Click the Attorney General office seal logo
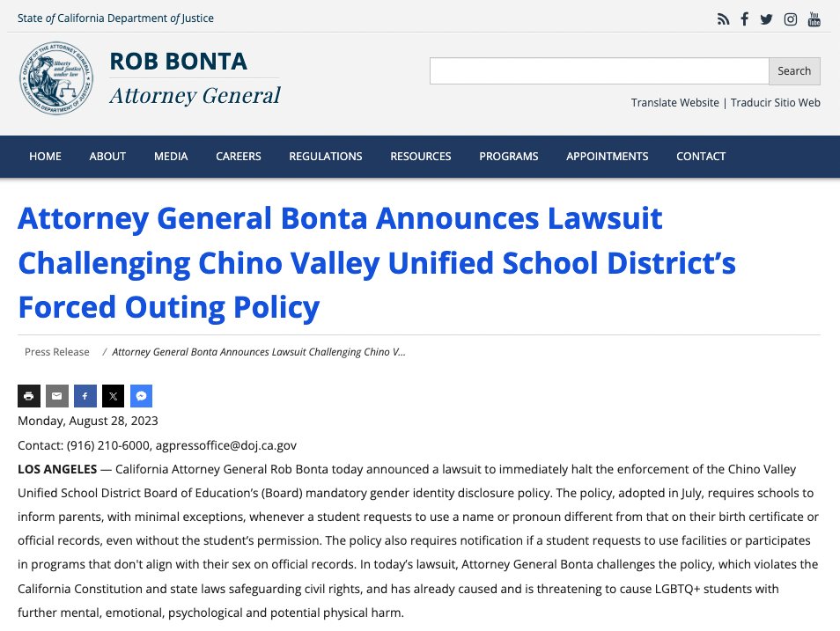Image resolution: width=840 pixels, height=631 pixels. (56, 78)
